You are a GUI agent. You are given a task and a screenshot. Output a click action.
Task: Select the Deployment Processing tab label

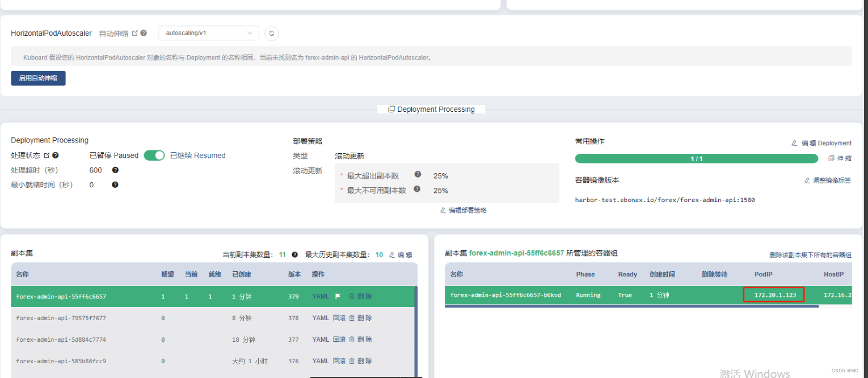point(431,109)
